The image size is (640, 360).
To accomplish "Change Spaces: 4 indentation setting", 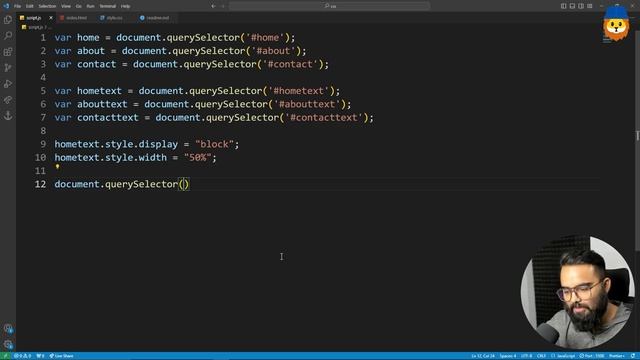I will pyautogui.click(x=508, y=356).
